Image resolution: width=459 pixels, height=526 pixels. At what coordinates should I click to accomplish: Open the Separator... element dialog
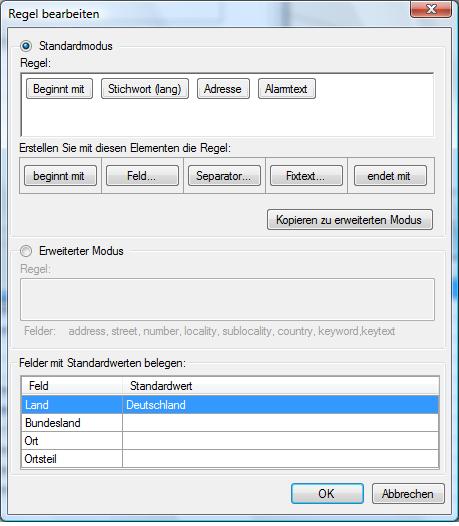point(224,175)
